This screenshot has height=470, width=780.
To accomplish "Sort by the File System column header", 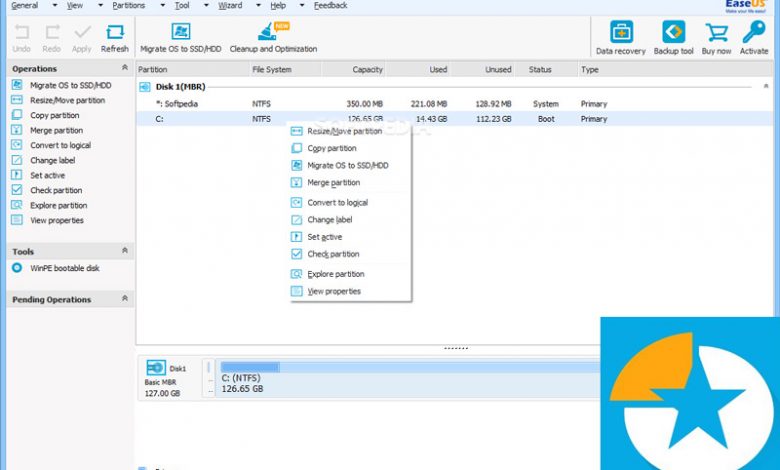I will [x=286, y=70].
